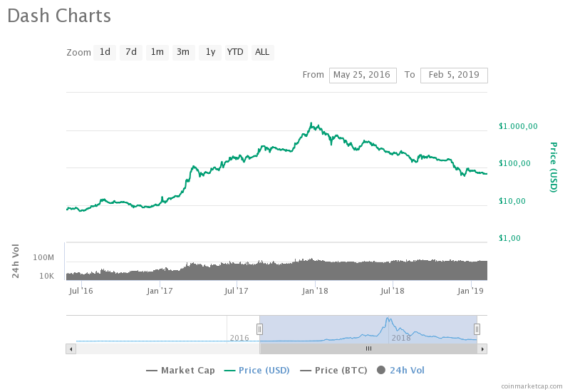Grab the left navigator range handle

pyautogui.click(x=259, y=329)
